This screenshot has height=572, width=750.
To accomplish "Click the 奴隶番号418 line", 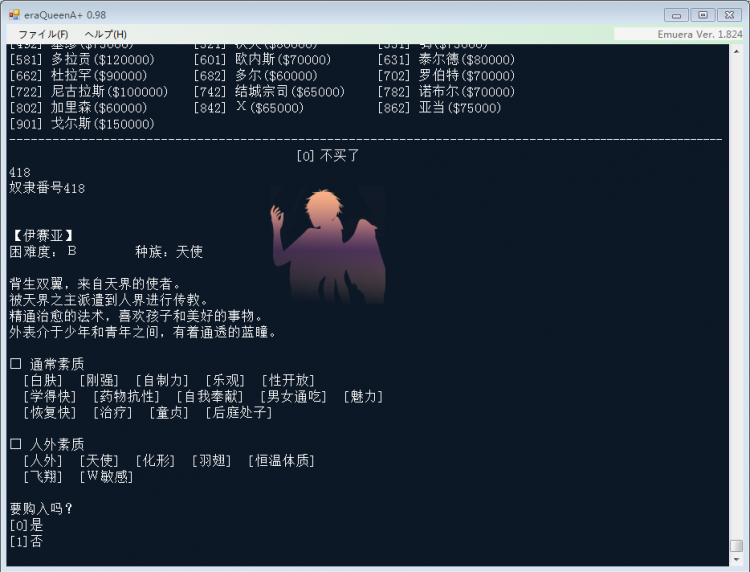I will click(x=47, y=188).
